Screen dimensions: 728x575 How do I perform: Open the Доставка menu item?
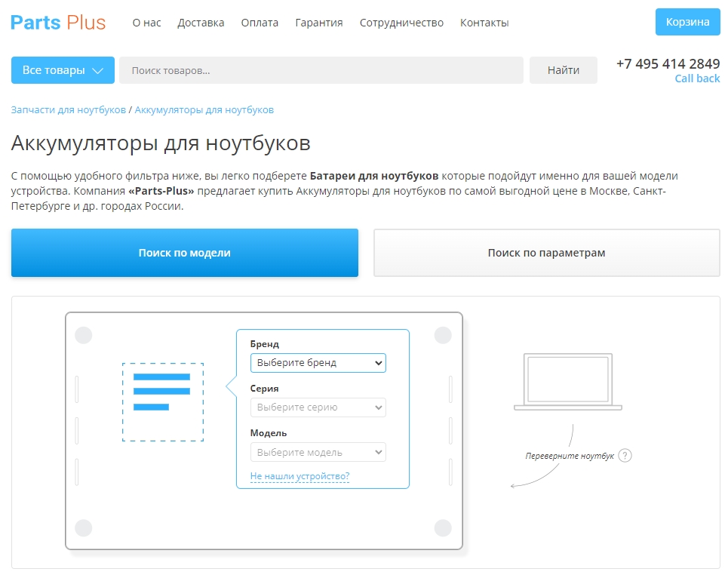click(201, 23)
